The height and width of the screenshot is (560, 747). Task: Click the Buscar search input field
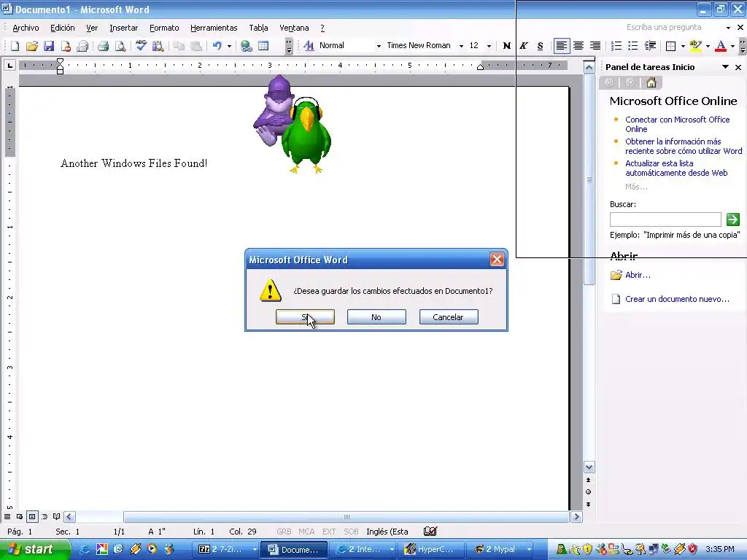665,219
